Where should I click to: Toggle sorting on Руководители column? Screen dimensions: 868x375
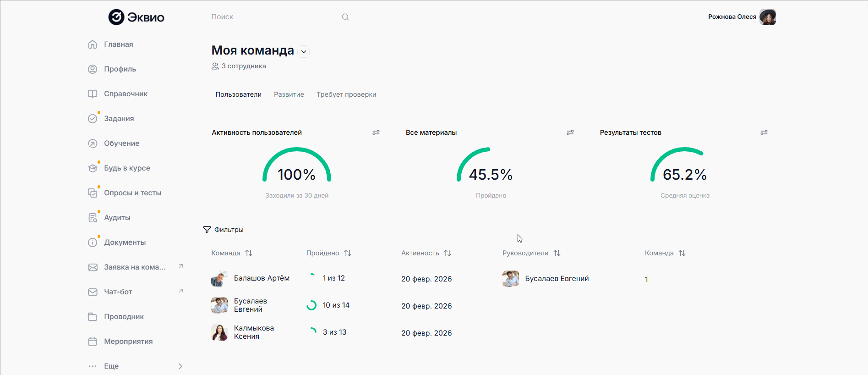point(557,253)
